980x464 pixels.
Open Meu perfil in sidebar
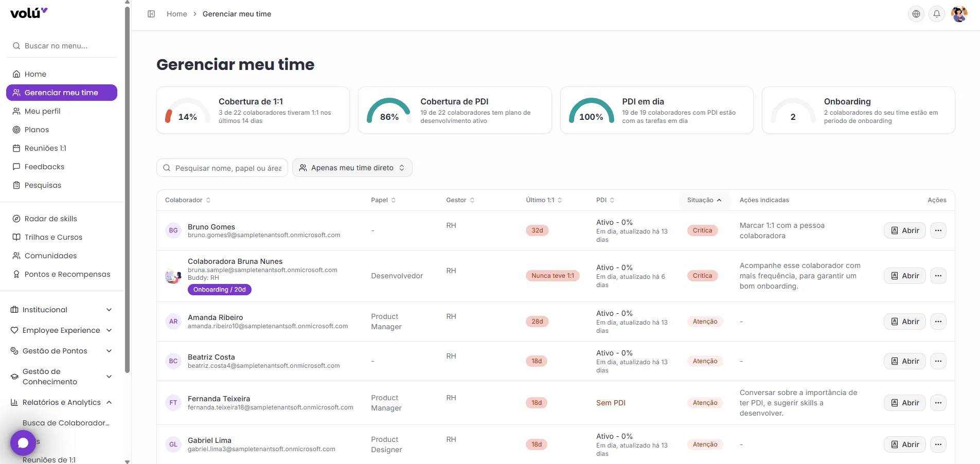pos(62,111)
